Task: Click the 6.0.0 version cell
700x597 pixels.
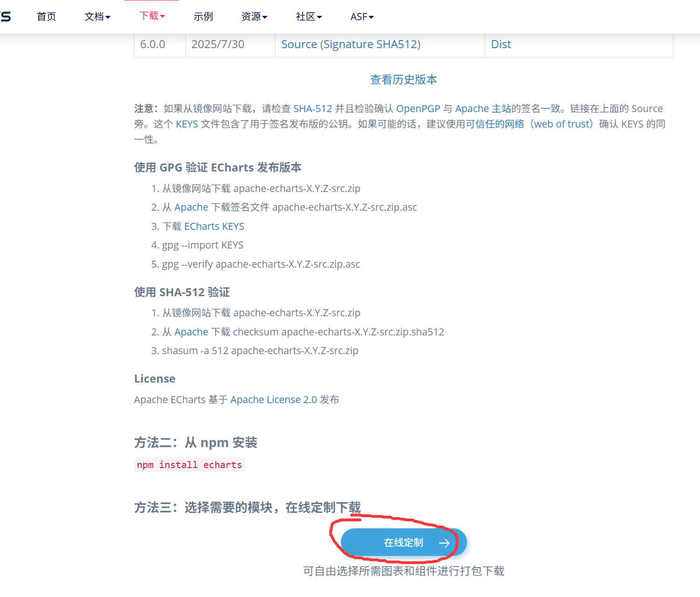Action: pos(160,45)
